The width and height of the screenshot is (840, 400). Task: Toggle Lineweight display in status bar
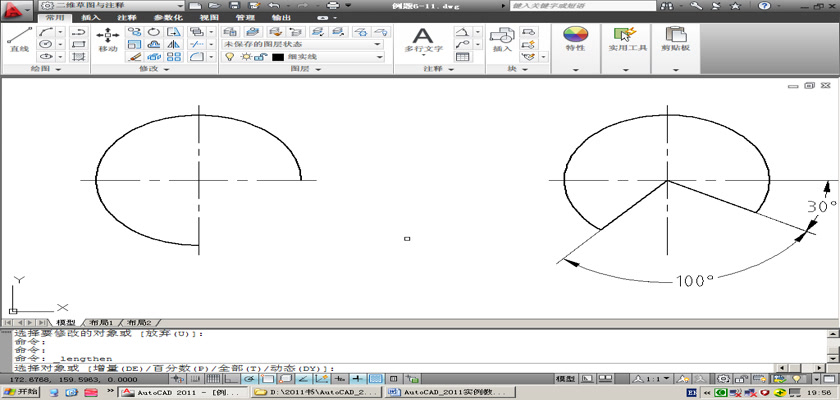(358, 379)
